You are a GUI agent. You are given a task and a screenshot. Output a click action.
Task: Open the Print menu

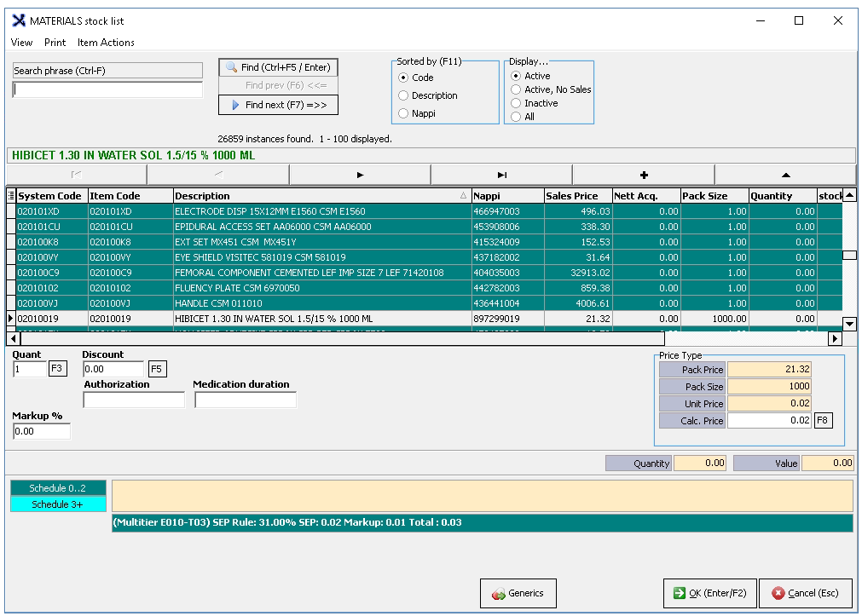click(x=55, y=43)
